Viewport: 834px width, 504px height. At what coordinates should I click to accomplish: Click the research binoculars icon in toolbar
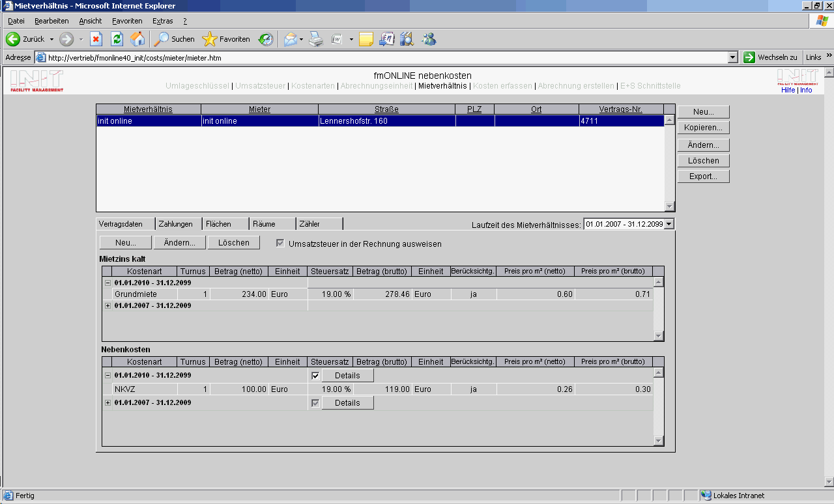[407, 39]
